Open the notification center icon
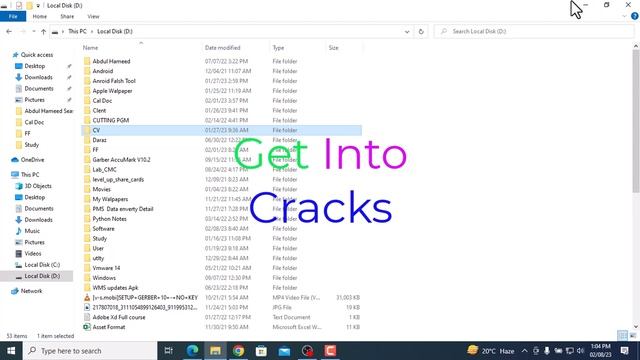 click(624, 351)
